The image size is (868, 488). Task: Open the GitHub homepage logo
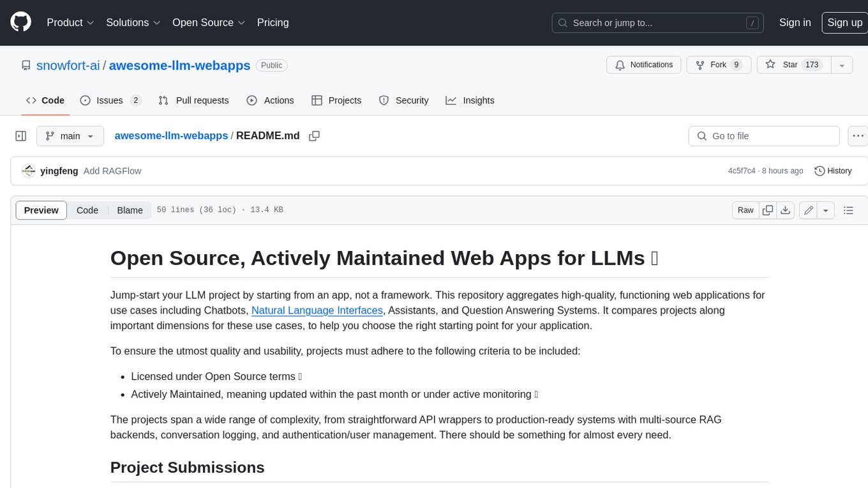coord(20,22)
